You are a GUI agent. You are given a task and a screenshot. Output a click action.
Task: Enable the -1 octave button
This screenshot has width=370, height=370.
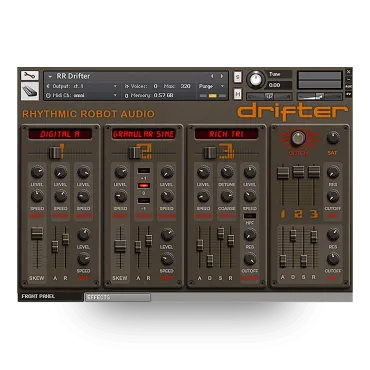144,201
